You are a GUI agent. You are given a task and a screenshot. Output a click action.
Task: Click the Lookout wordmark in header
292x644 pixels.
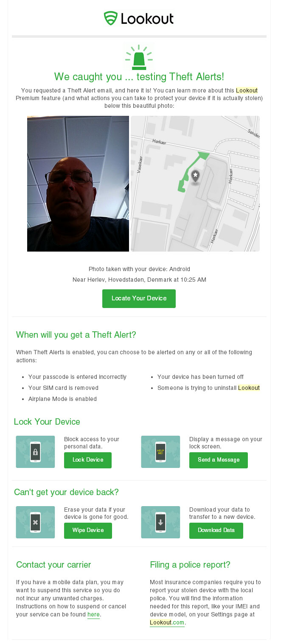pos(147,19)
